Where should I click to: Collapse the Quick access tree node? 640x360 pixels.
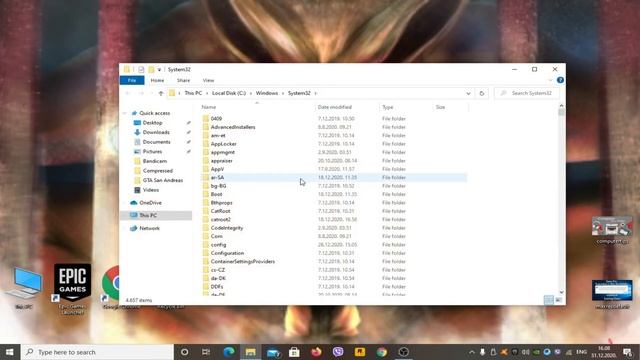tap(125, 113)
